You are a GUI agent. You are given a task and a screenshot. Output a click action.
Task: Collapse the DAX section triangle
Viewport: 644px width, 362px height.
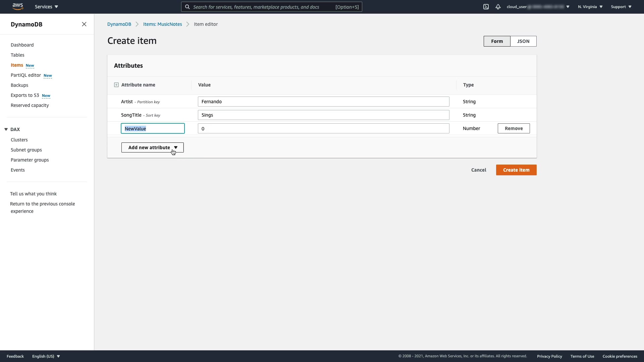(x=6, y=129)
